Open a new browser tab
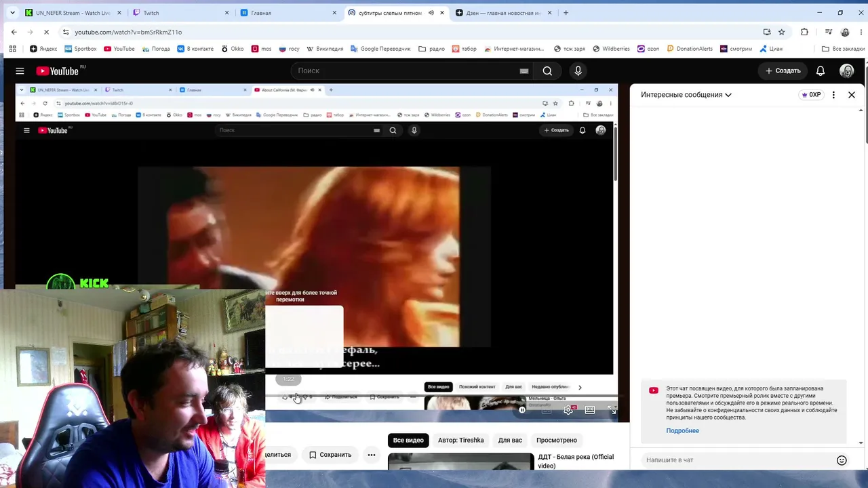Screen dimensions: 868x488 click(x=566, y=13)
